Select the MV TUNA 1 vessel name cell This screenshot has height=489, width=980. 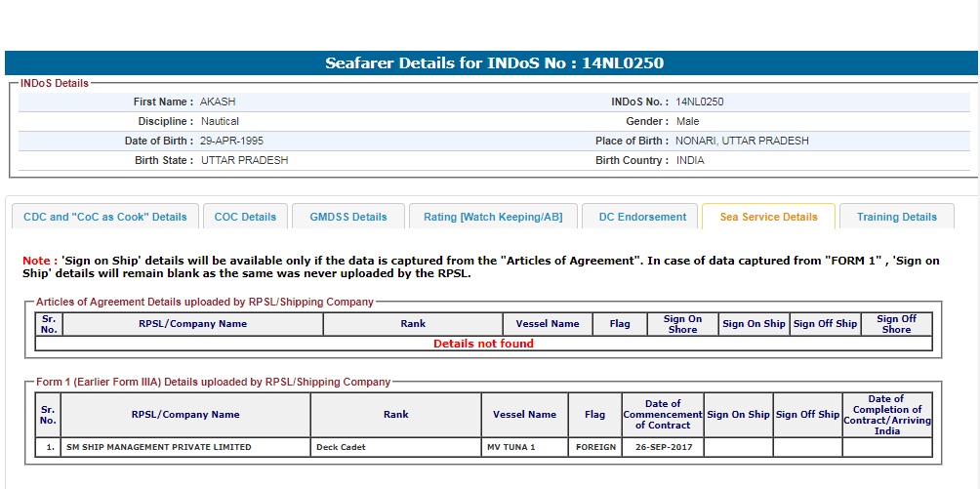(512, 447)
